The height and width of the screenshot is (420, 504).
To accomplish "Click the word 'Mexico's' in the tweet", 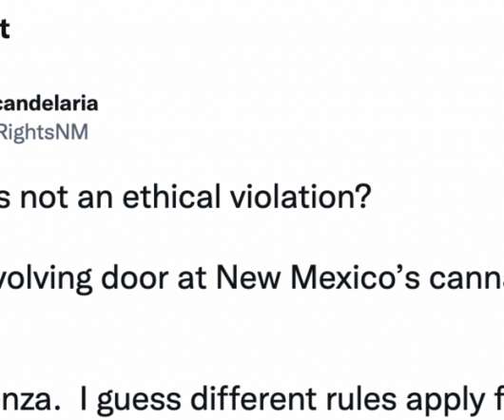I will click(x=355, y=277).
